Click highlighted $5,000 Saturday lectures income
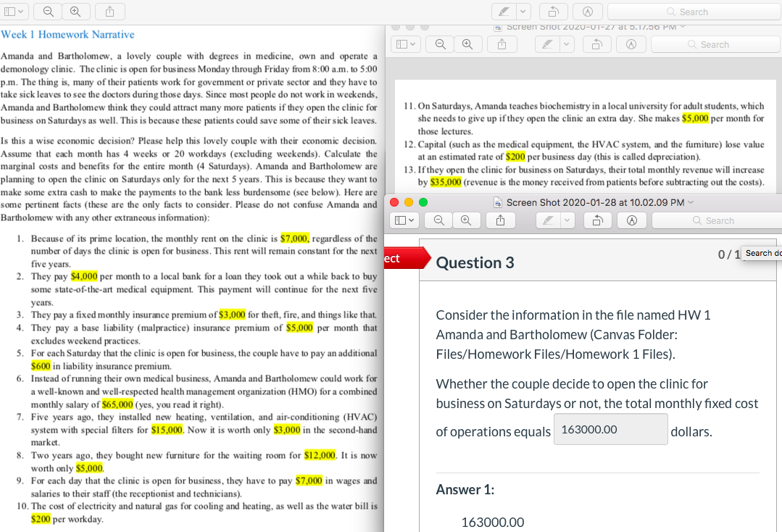The height and width of the screenshot is (532, 782). tap(695, 118)
